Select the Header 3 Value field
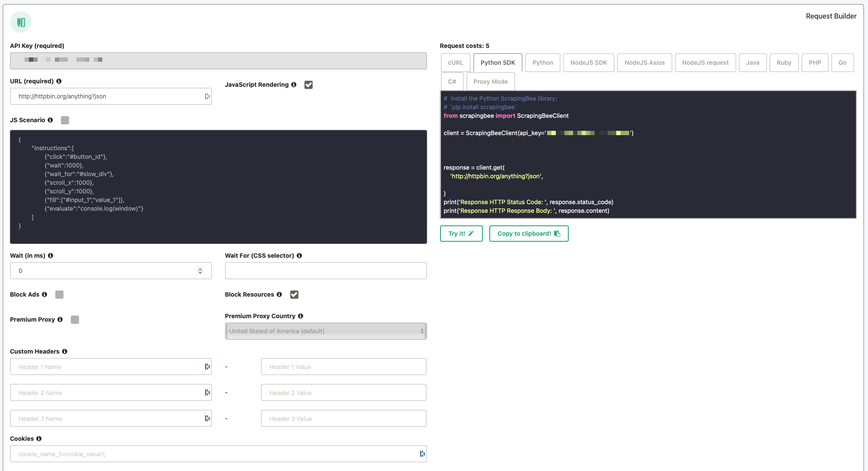Screen dimensions: 868x471 (x=344, y=418)
